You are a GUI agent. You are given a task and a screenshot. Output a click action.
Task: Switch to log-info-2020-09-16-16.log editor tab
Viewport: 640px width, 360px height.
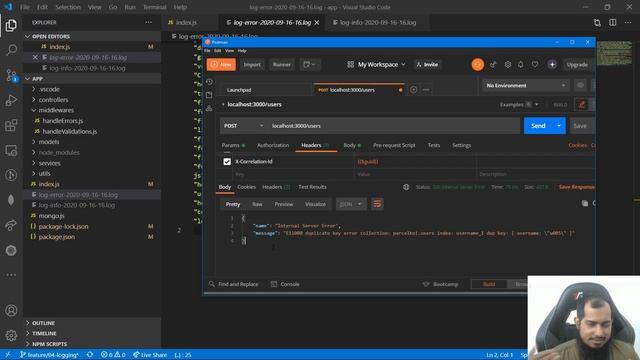click(378, 22)
